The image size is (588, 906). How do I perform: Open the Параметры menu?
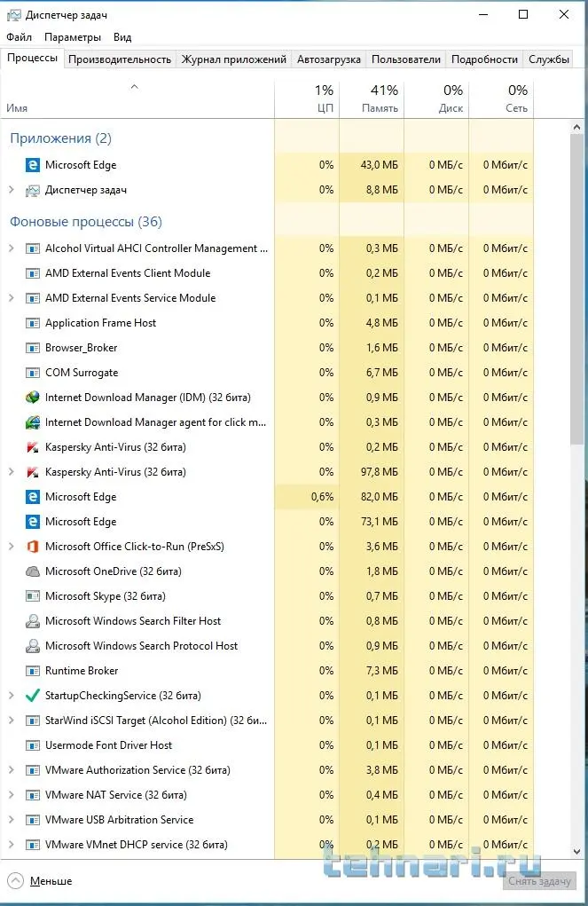[73, 37]
